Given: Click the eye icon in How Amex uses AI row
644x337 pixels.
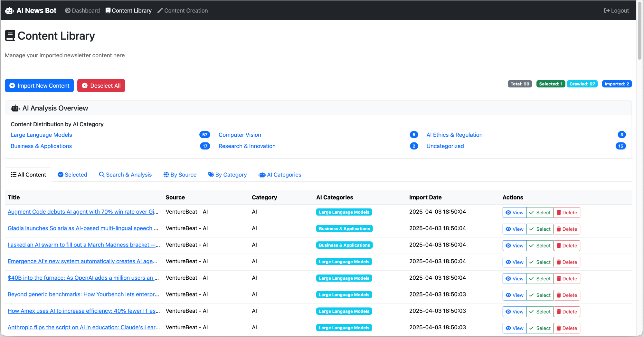Looking at the screenshot, I should click(508, 312).
